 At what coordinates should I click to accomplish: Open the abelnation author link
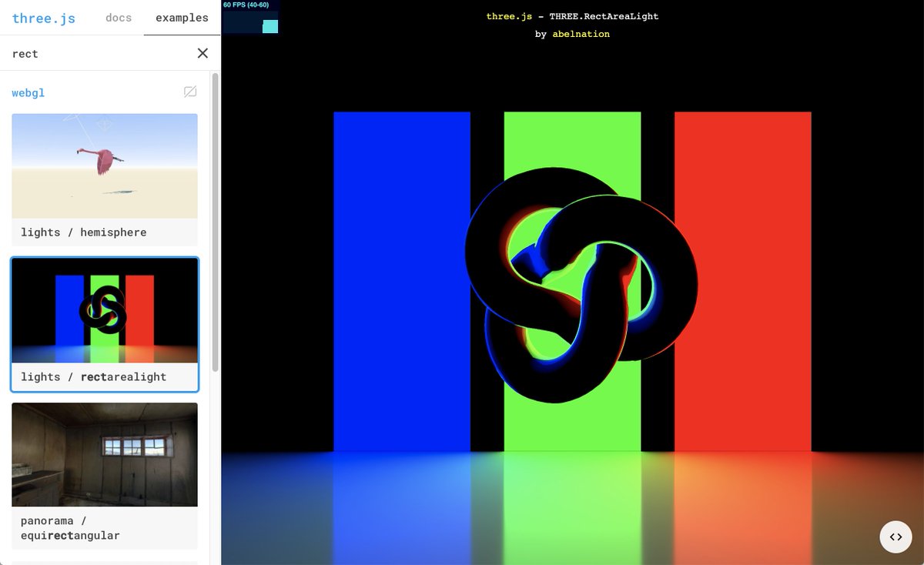click(x=581, y=34)
